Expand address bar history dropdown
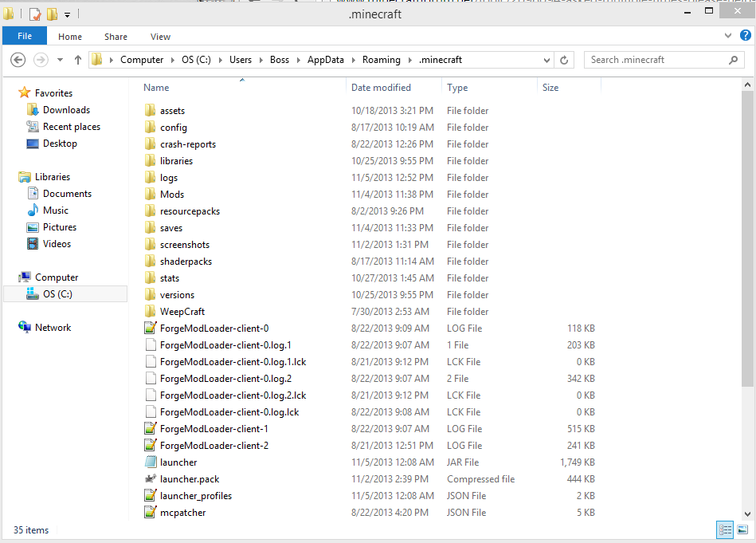The width and height of the screenshot is (756, 543). (546, 61)
